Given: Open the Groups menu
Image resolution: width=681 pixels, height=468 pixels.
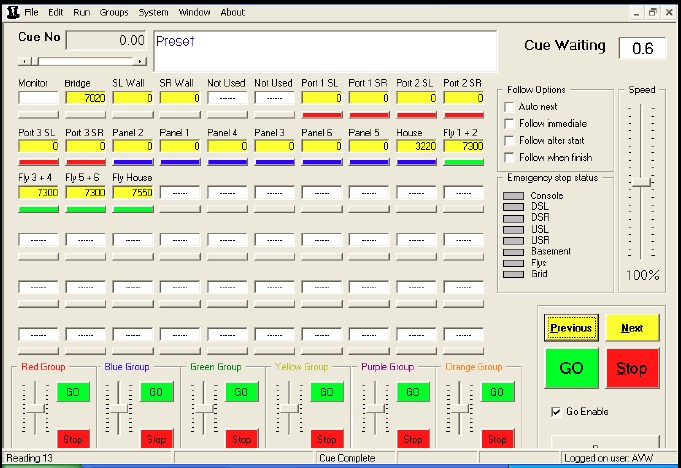Looking at the screenshot, I should (x=114, y=12).
